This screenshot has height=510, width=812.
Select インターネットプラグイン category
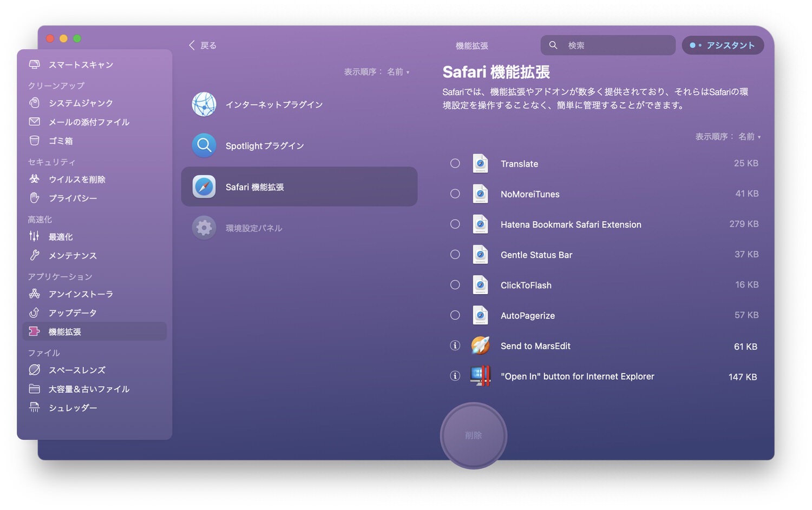click(x=299, y=104)
